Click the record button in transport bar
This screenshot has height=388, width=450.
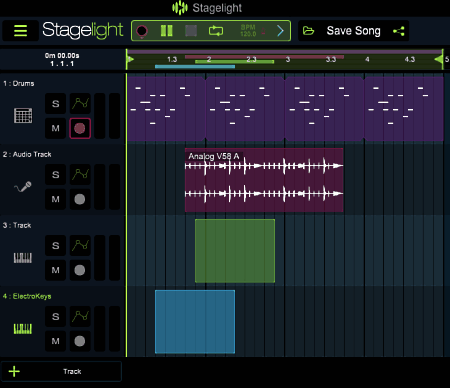point(142,31)
